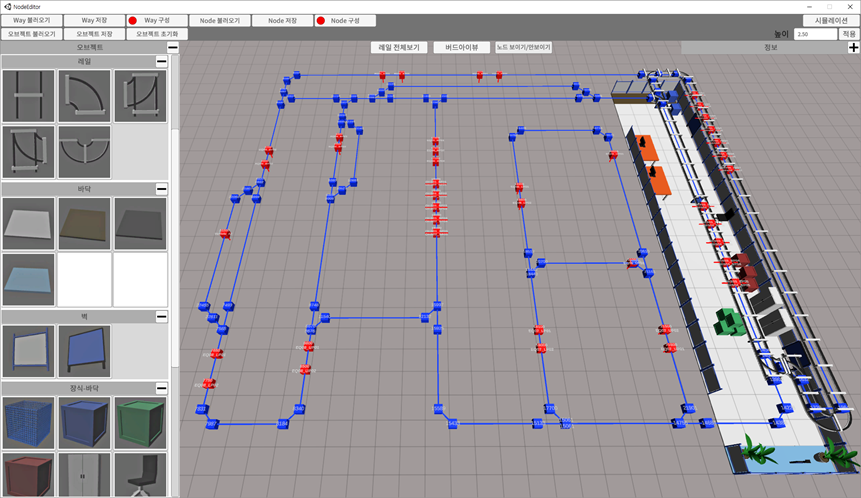Toggle the Node 구성 mode button

pyautogui.click(x=345, y=20)
